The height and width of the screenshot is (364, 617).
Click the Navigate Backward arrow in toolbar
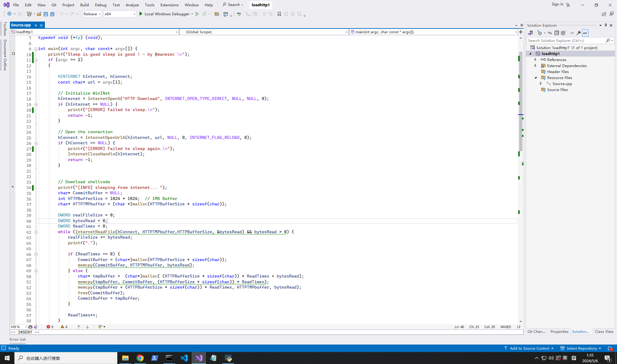pos(10,14)
